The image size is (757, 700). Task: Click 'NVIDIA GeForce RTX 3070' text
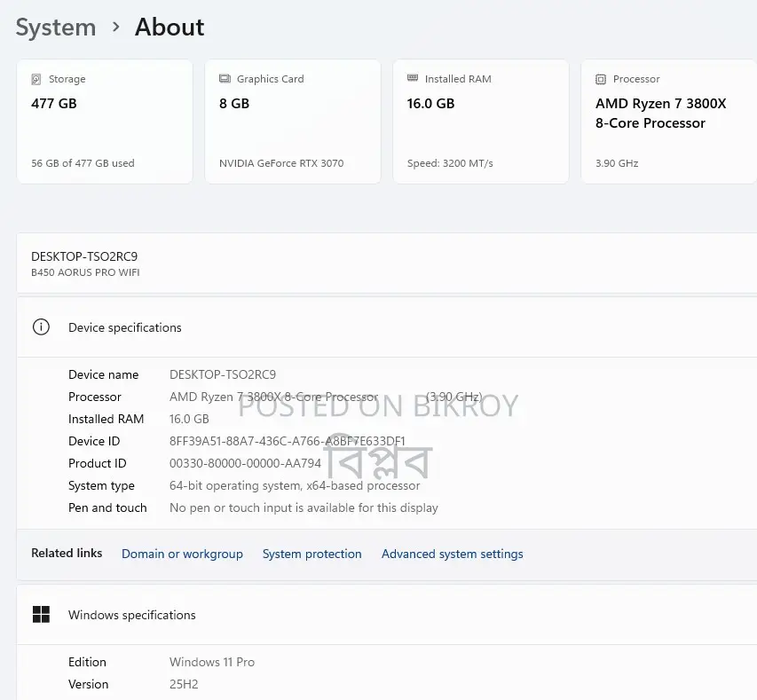tap(281, 163)
